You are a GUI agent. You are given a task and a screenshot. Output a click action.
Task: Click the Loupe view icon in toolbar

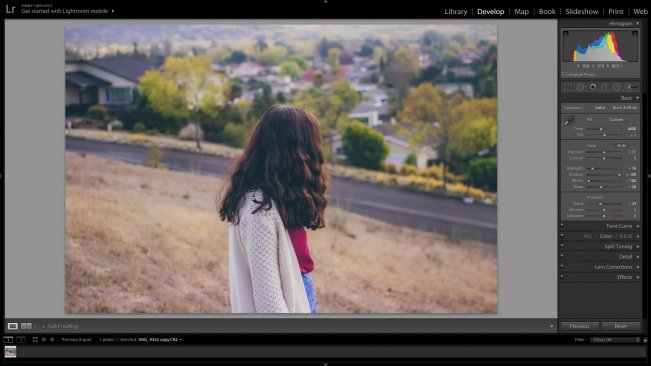pyautogui.click(x=13, y=326)
